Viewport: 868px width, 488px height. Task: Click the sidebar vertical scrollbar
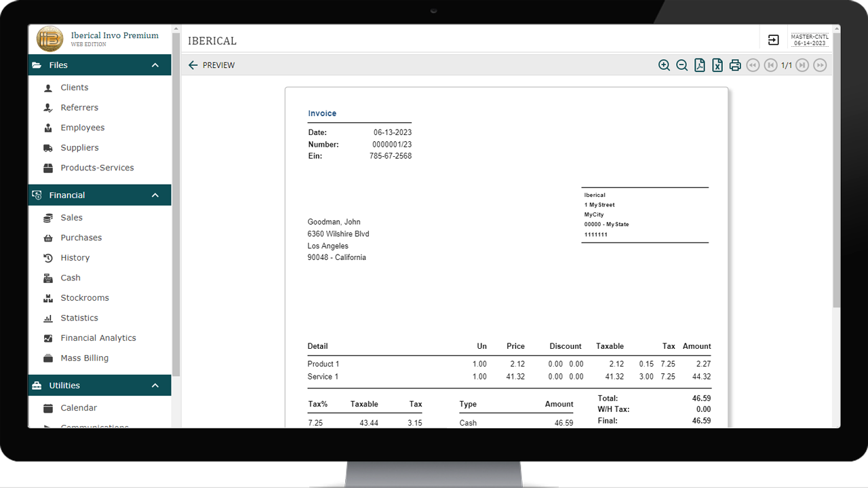tap(176, 204)
